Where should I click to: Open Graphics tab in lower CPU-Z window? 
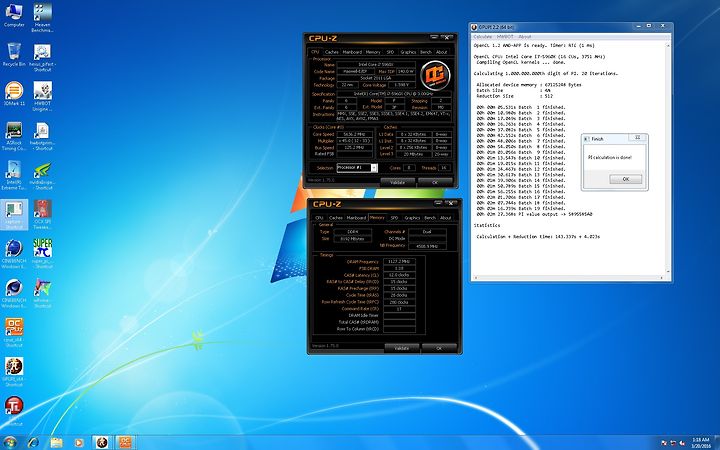pyautogui.click(x=412, y=218)
